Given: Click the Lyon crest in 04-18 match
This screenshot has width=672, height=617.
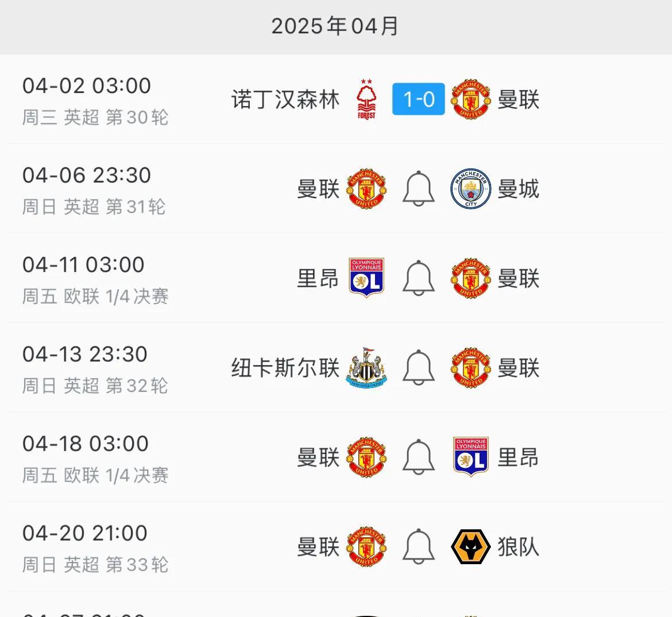Looking at the screenshot, I should 470,457.
